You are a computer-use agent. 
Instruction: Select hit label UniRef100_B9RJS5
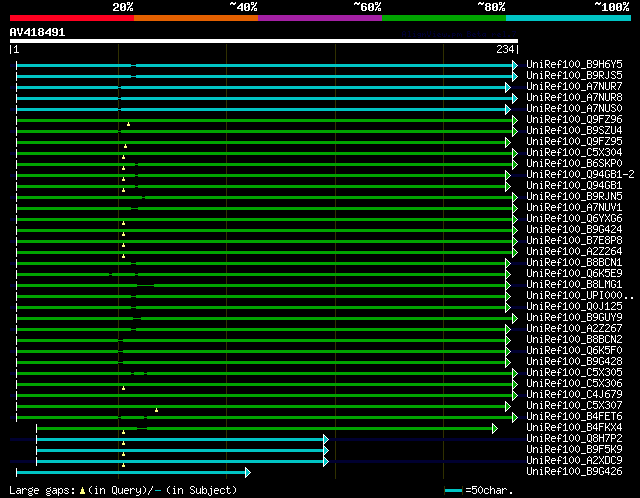point(574,76)
